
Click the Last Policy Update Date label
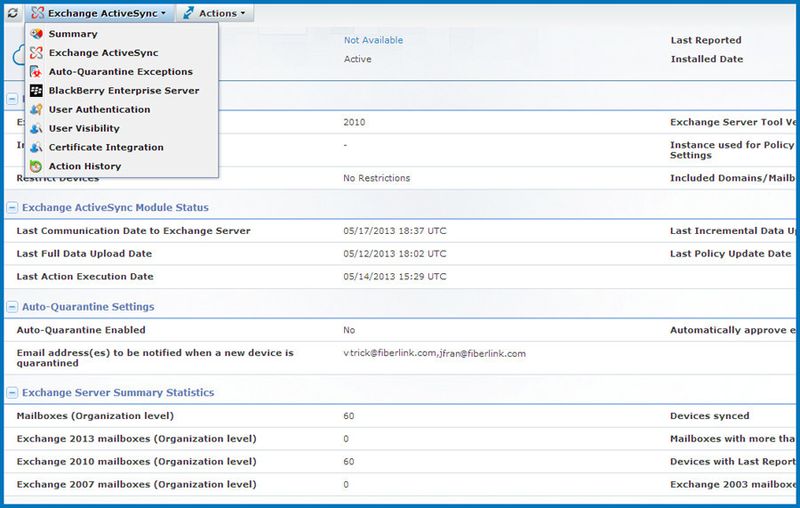[x=730, y=253]
